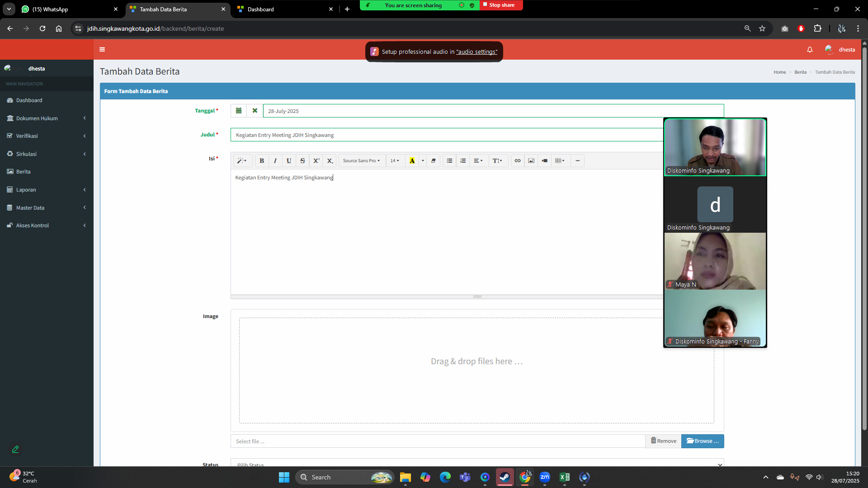Expand the Sirkulasi sidebar menu
The height and width of the screenshot is (488, 868).
47,154
